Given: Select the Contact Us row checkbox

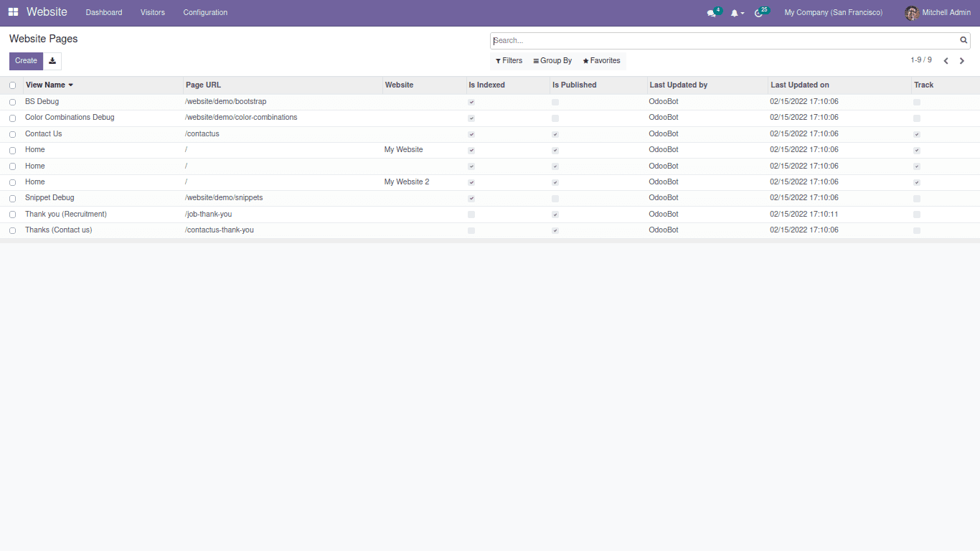Looking at the screenshot, I should 12,134.
